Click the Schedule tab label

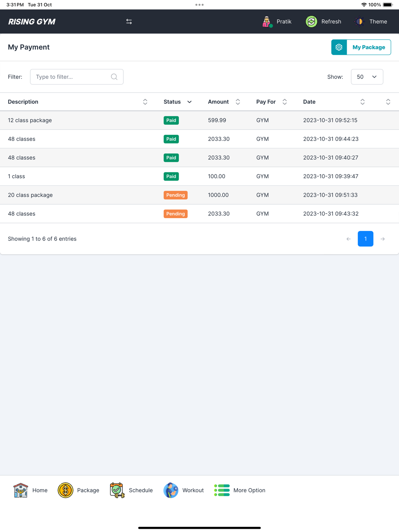(x=141, y=490)
